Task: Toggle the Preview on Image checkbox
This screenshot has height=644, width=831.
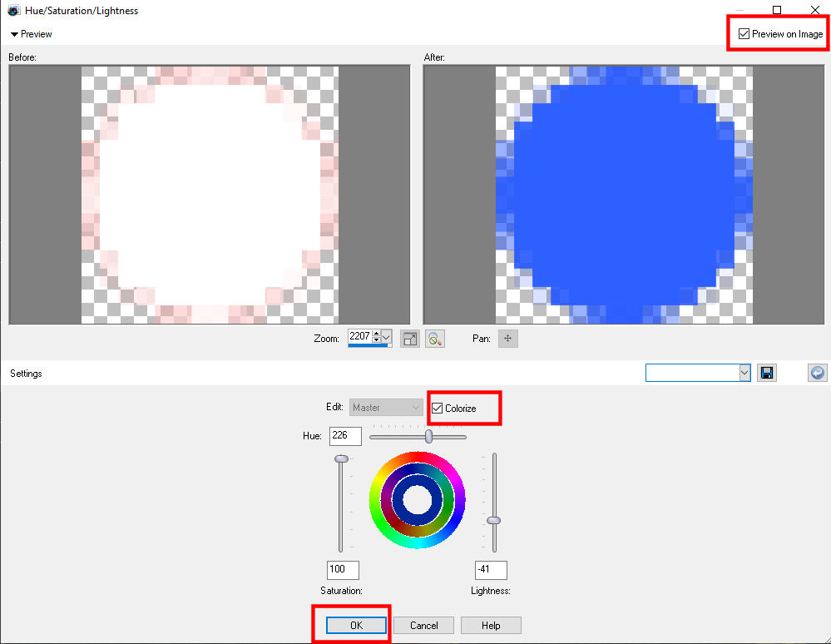Action: click(744, 34)
